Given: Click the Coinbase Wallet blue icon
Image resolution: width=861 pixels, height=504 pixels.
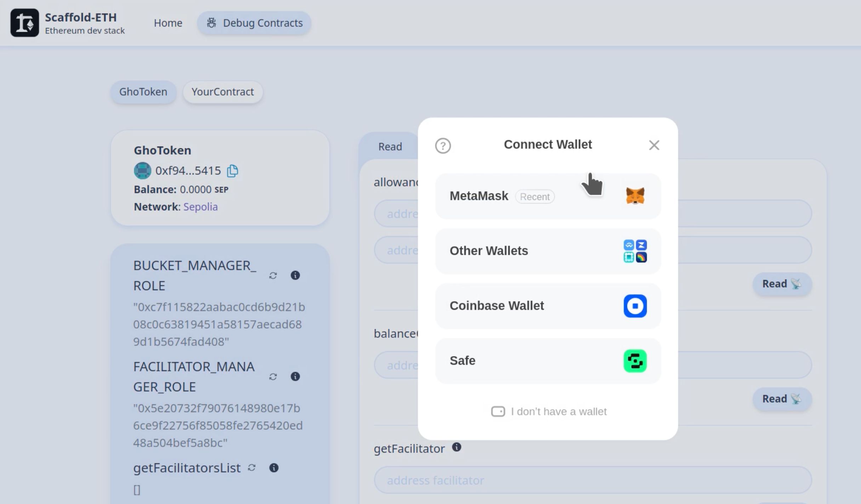Looking at the screenshot, I should [635, 306].
